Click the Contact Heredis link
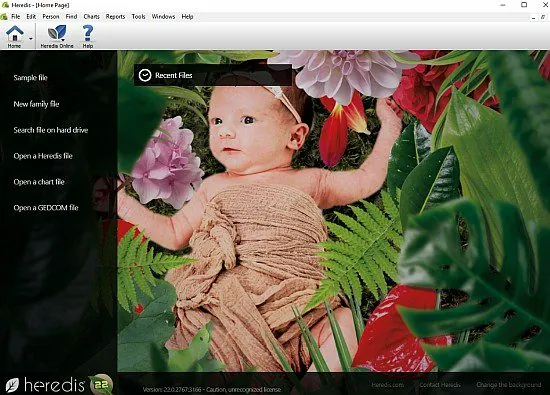Screen dimensions: 550x395 440,385
